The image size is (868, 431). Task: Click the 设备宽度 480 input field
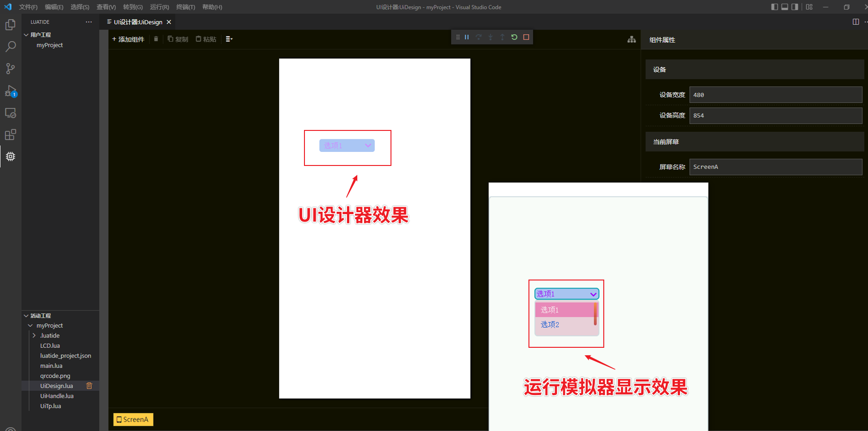(x=775, y=94)
